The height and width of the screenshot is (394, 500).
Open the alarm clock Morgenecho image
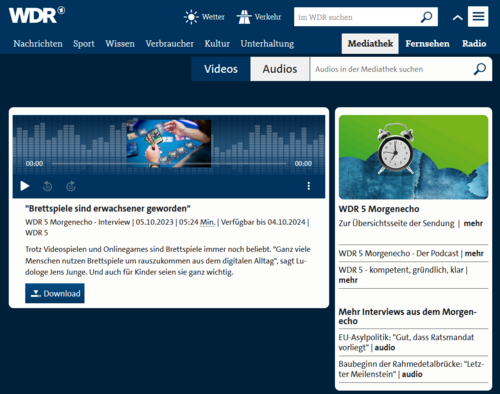413,157
